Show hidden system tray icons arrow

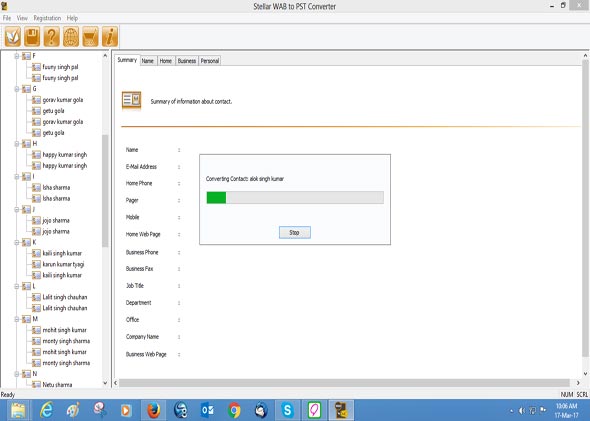pyautogui.click(x=511, y=410)
